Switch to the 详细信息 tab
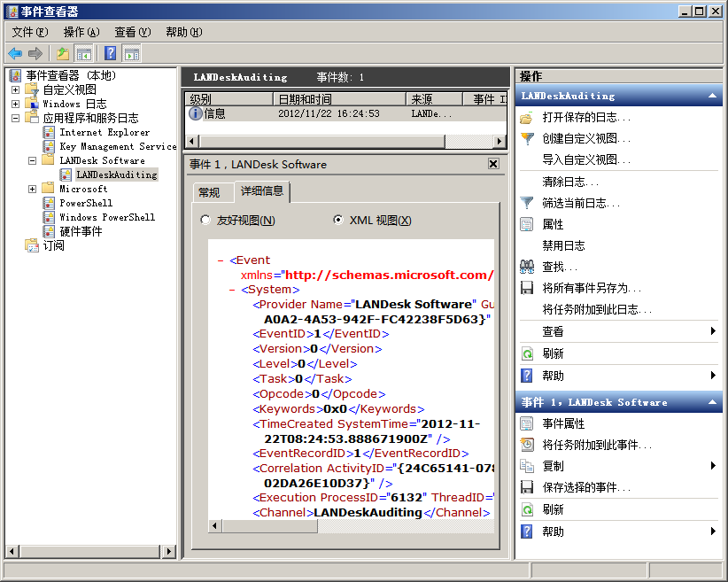This screenshot has width=728, height=582. 262,191
